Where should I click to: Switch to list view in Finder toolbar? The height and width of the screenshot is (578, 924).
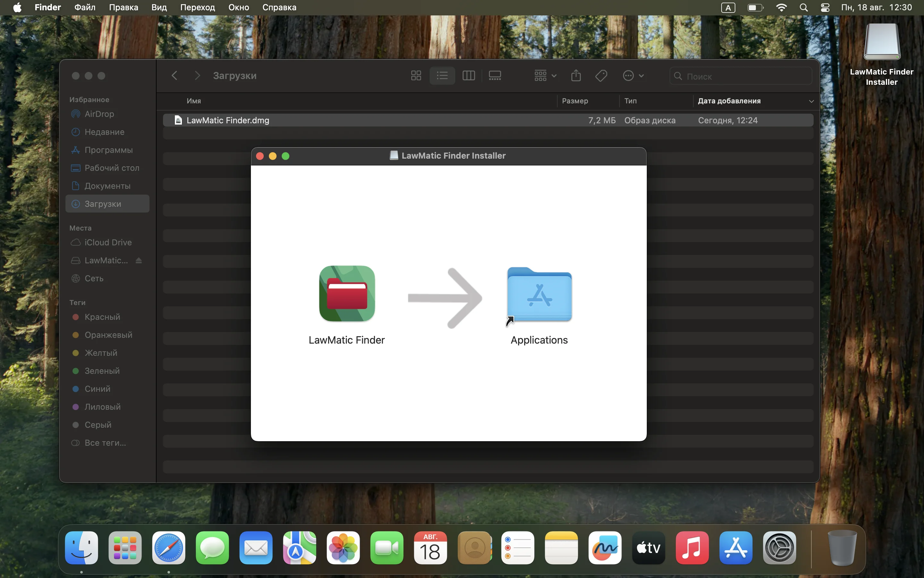pos(442,76)
